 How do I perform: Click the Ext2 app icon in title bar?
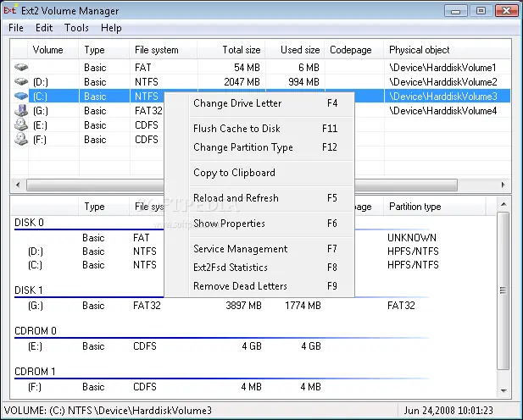9,10
